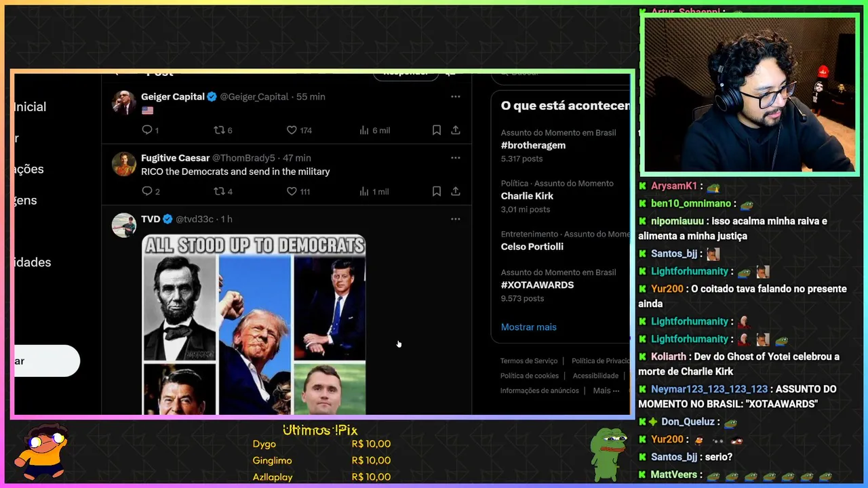The width and height of the screenshot is (868, 488).
Task: Click ArysamK1 username in chat
Action: (674, 186)
